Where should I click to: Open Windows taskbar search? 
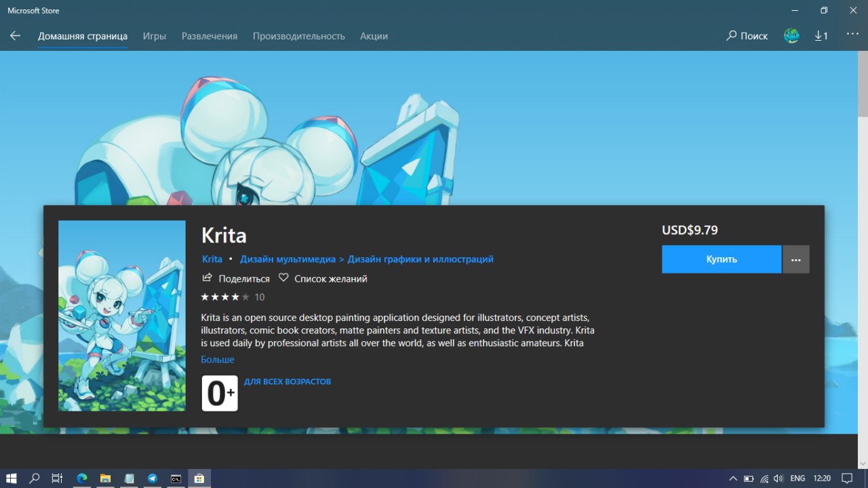click(x=35, y=478)
